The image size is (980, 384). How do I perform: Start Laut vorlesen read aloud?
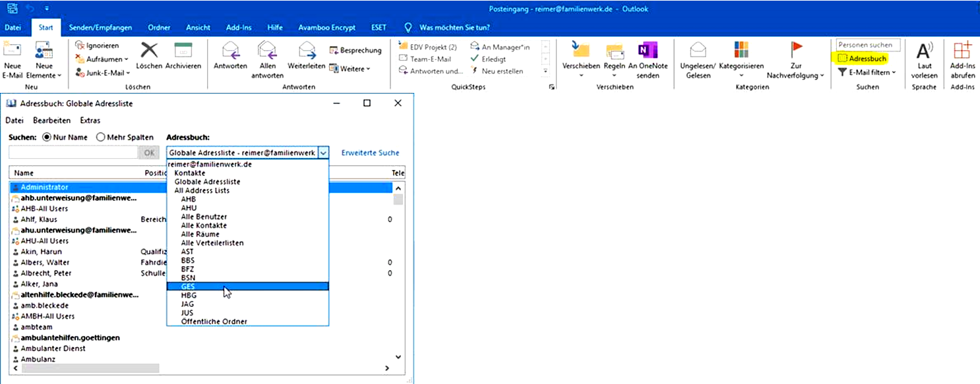(924, 59)
